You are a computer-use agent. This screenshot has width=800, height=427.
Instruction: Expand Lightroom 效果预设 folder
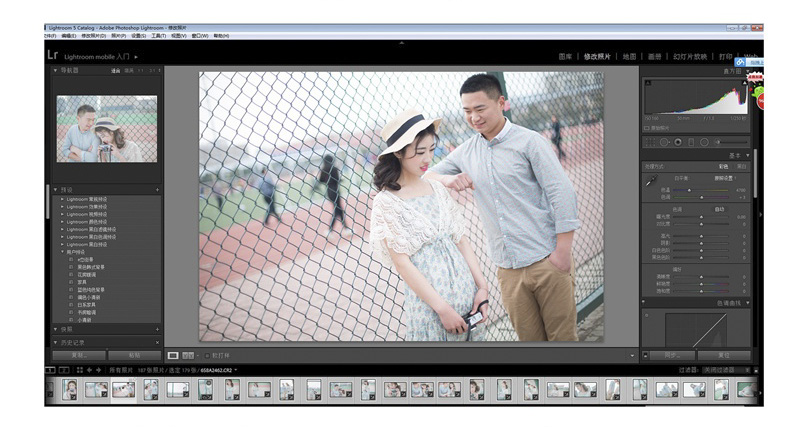tap(62, 207)
